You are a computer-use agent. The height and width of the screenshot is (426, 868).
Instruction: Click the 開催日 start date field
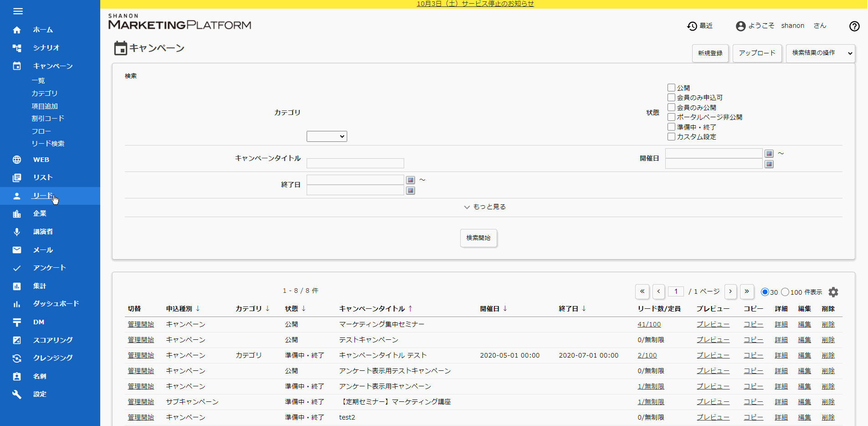click(x=714, y=154)
